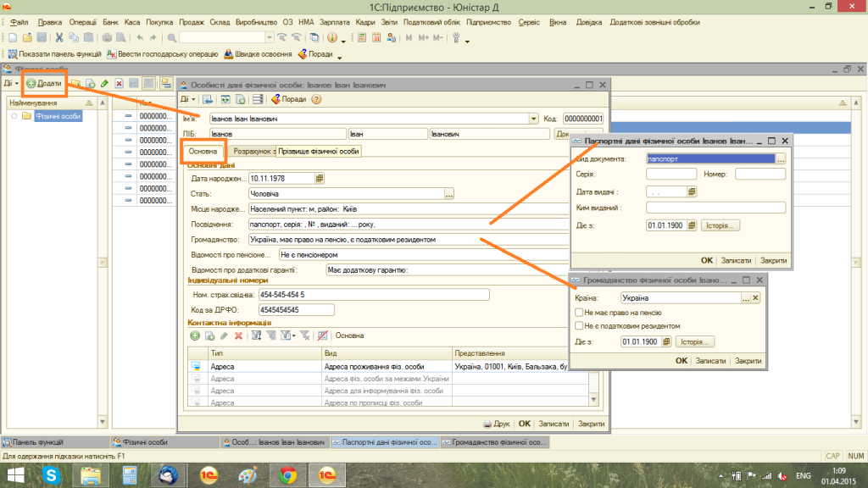Click Показати панель функцій toolbar item

click(54, 54)
